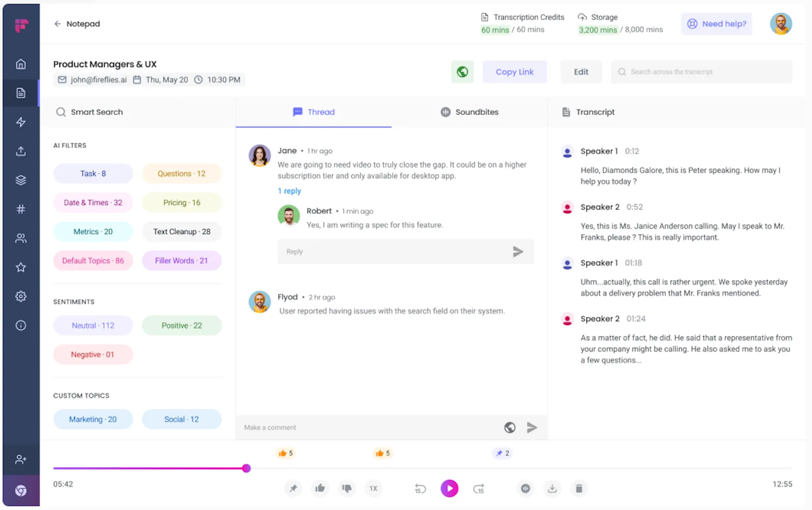This screenshot has height=510, width=812.
Task: Click the Search across the transcript field
Action: tap(701, 72)
